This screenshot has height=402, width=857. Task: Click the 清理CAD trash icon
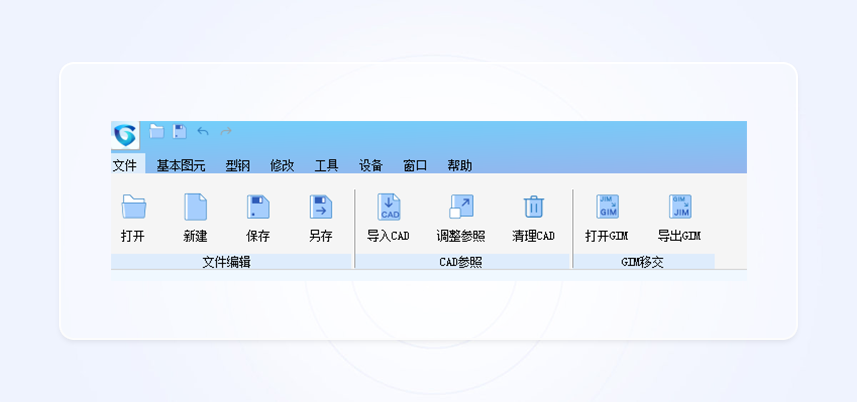pos(533,207)
